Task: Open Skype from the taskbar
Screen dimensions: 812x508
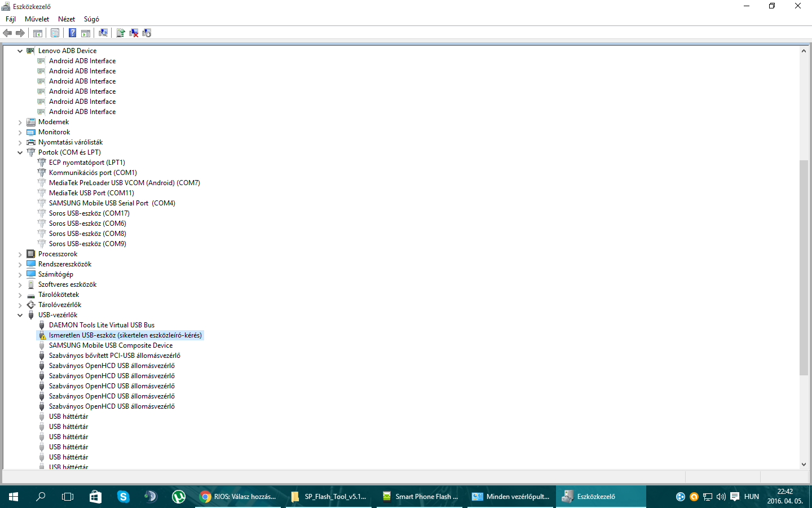Action: tap(123, 497)
